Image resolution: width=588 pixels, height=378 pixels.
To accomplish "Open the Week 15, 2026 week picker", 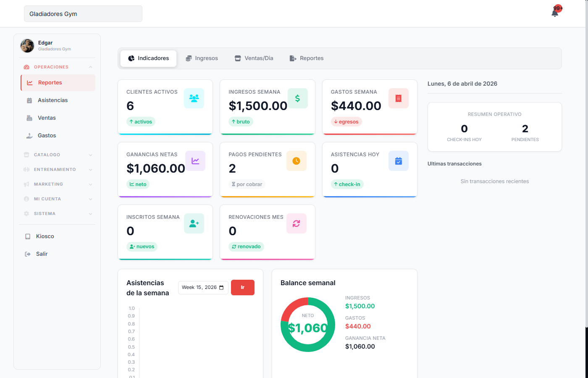I will 203,287.
